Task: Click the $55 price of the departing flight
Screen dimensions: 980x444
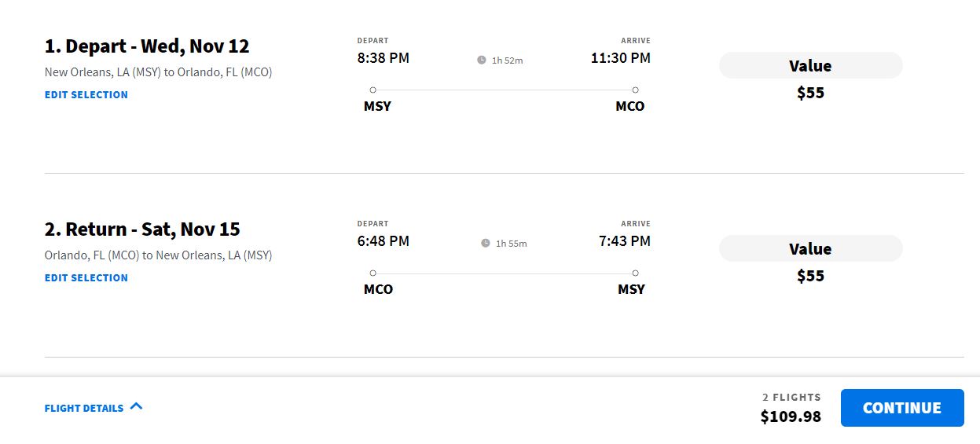Action: coord(810,93)
